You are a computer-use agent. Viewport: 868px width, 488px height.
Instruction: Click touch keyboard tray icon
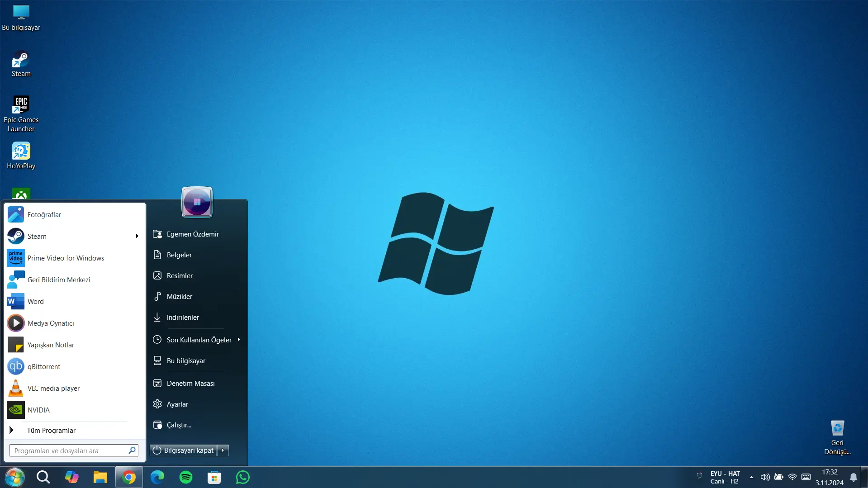pyautogui.click(x=806, y=477)
